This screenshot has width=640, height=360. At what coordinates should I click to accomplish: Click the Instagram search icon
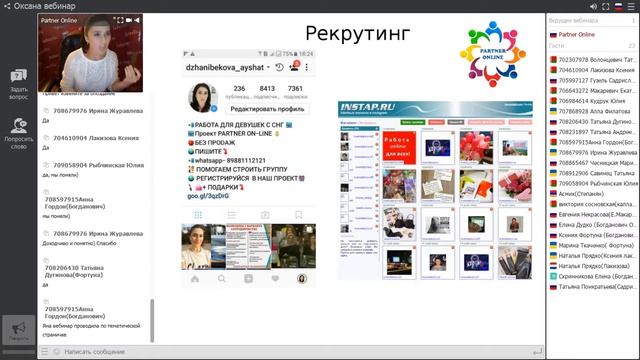pyautogui.click(x=222, y=279)
